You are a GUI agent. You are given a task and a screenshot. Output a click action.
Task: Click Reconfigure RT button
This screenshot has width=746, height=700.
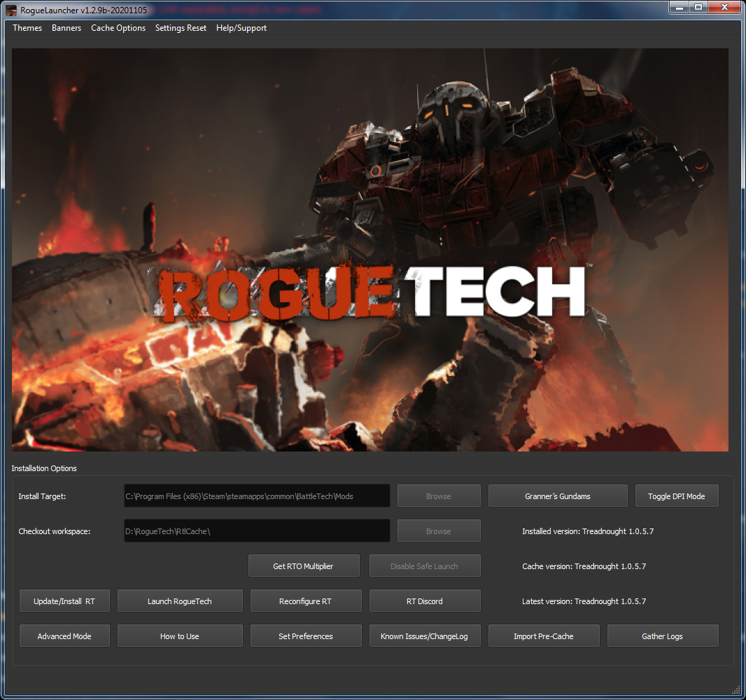(x=305, y=601)
